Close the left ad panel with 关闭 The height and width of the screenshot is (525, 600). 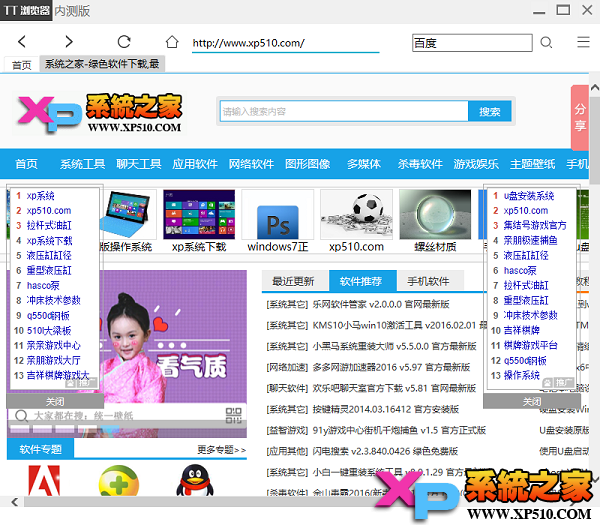55,401
